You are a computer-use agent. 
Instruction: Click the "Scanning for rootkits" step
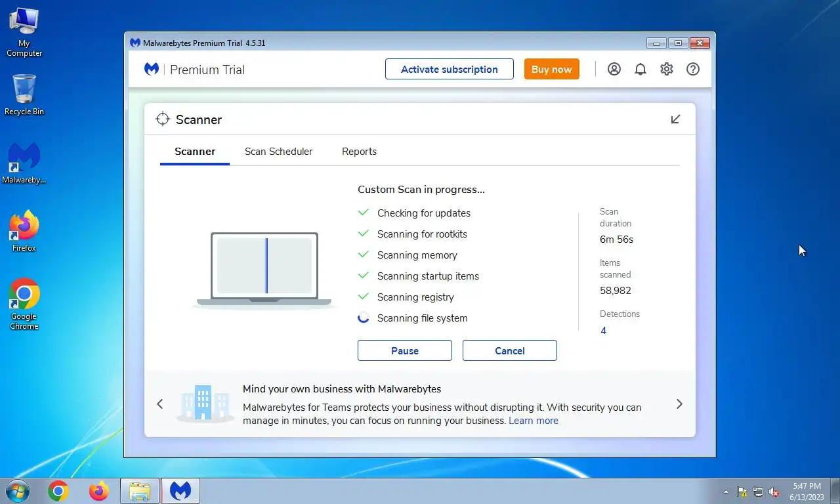423,234
